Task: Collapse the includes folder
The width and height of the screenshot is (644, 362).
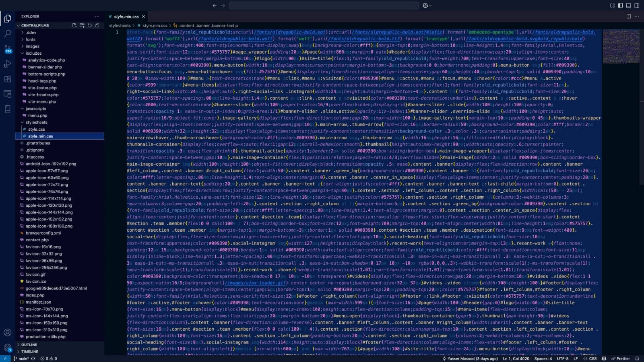Action: 33,53
